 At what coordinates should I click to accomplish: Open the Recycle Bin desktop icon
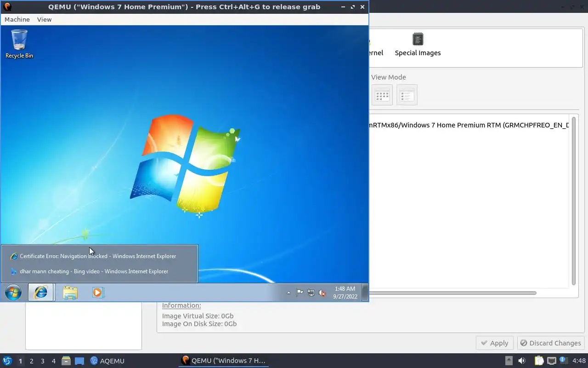pyautogui.click(x=19, y=44)
